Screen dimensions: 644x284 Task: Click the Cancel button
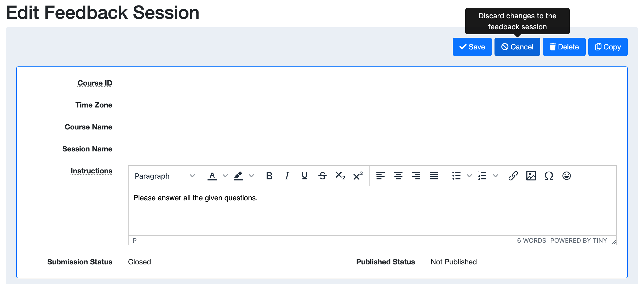point(517,47)
